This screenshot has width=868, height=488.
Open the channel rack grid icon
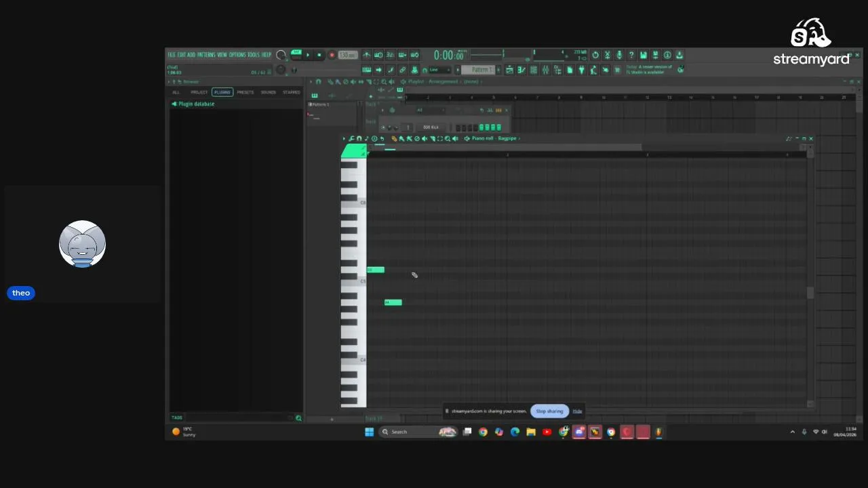click(x=533, y=70)
